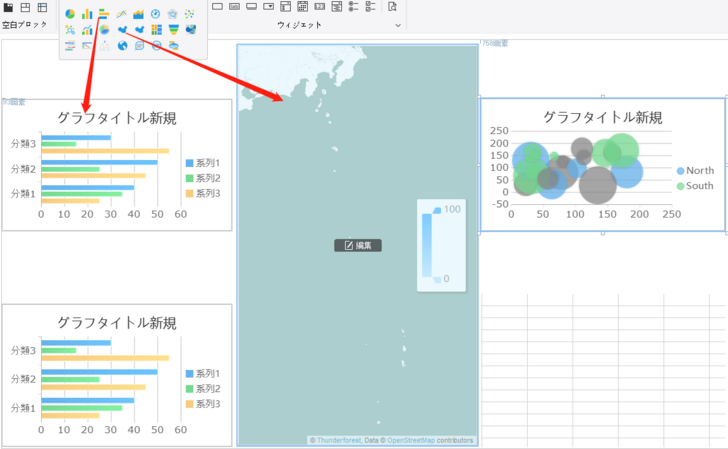The height and width of the screenshot is (449, 728).
Task: Select the column chart icon
Action: tap(87, 14)
